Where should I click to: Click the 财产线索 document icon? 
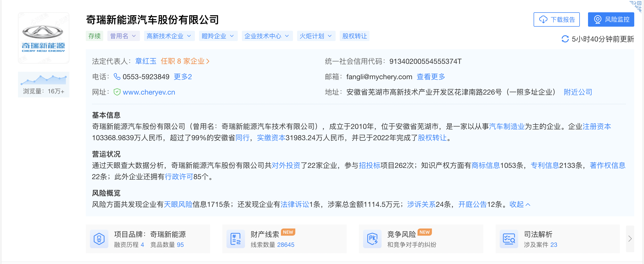point(236,239)
